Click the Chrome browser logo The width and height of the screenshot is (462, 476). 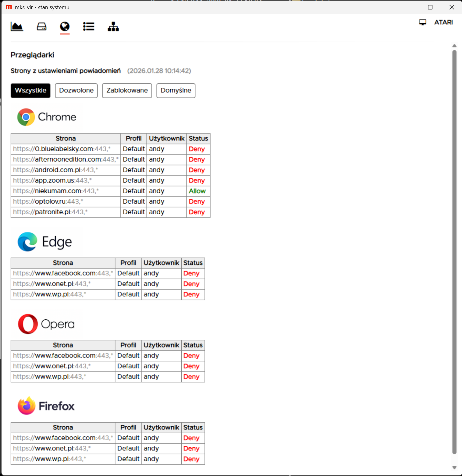(x=26, y=117)
